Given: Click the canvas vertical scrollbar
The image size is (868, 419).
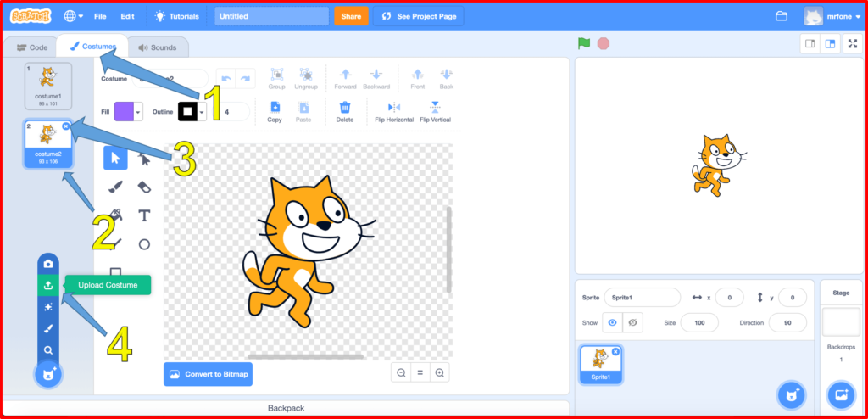Looking at the screenshot, I should pyautogui.click(x=449, y=249).
